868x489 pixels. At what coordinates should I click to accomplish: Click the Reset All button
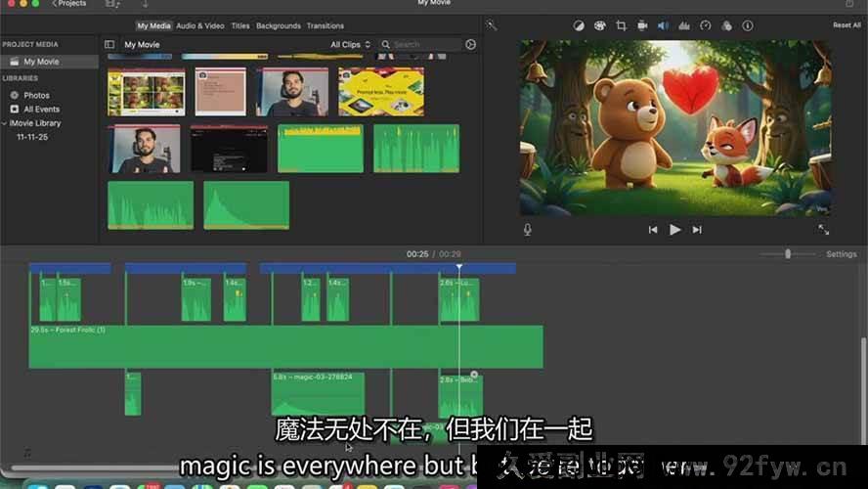(846, 25)
